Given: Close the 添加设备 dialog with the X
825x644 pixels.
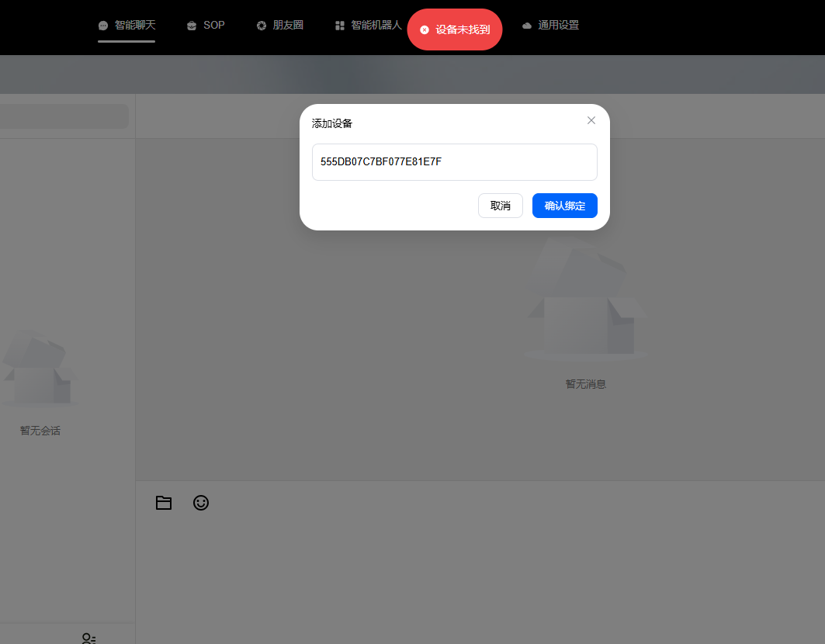Looking at the screenshot, I should [x=591, y=120].
